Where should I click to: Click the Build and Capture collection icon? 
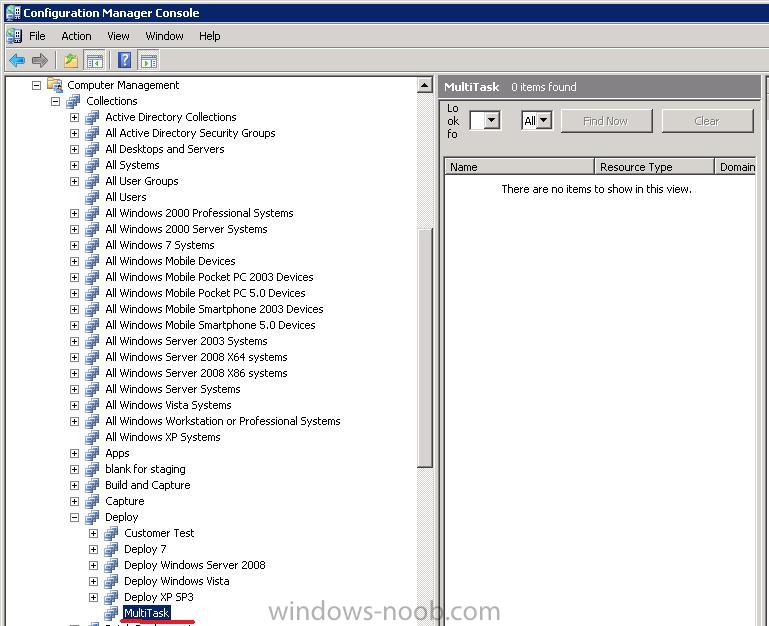pos(92,485)
